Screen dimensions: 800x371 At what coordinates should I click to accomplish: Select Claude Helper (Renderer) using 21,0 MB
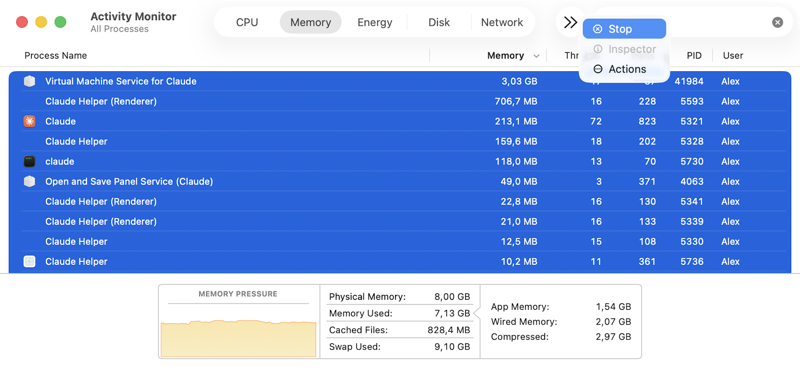pyautogui.click(x=400, y=221)
